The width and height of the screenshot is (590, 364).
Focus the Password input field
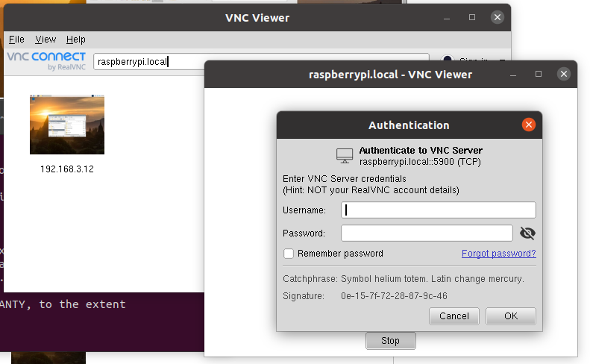tap(427, 233)
